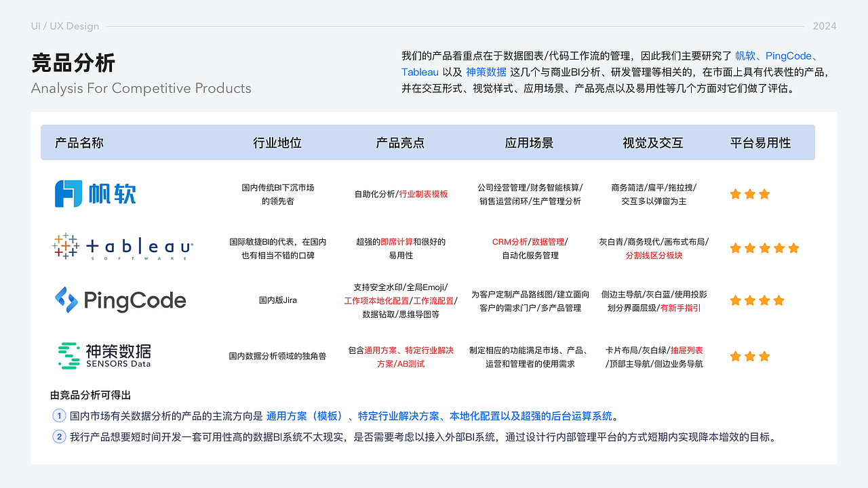Click the 应用场景 column header

click(530, 143)
